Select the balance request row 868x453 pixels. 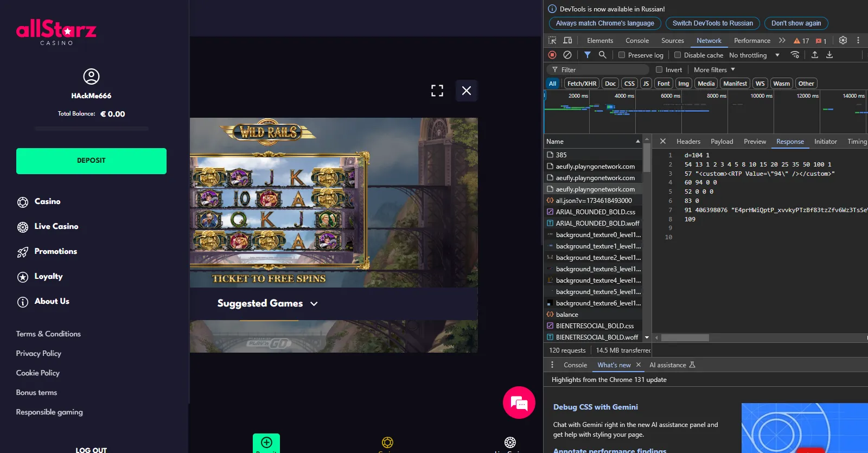tap(593, 315)
